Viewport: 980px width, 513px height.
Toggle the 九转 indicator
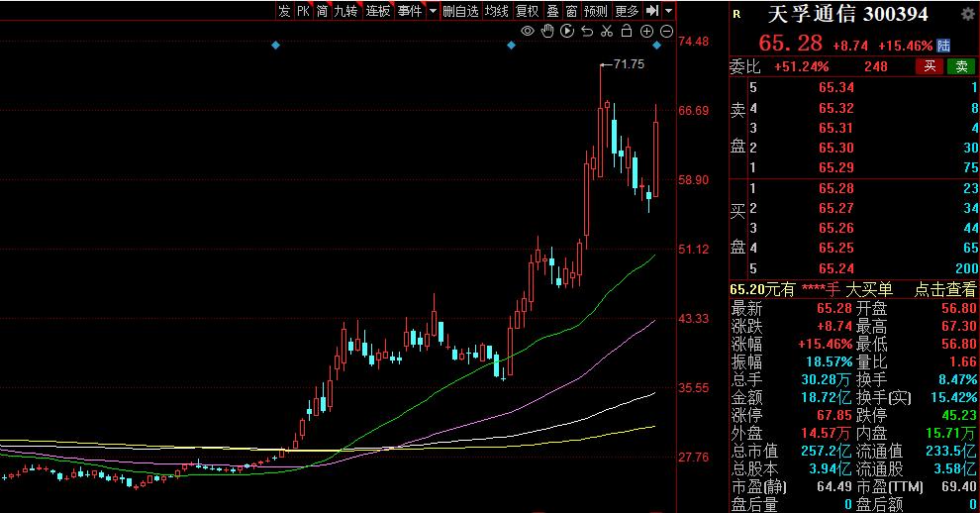(x=345, y=11)
